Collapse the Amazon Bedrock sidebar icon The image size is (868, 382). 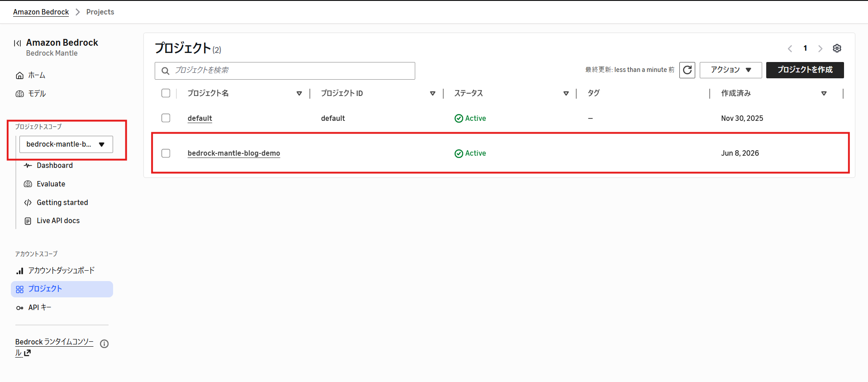point(17,43)
